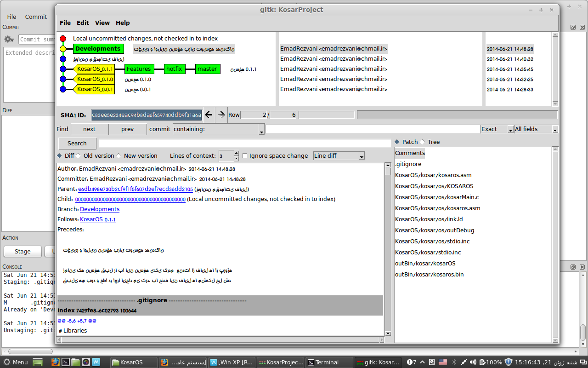Select the Old version radio button

pos(79,156)
